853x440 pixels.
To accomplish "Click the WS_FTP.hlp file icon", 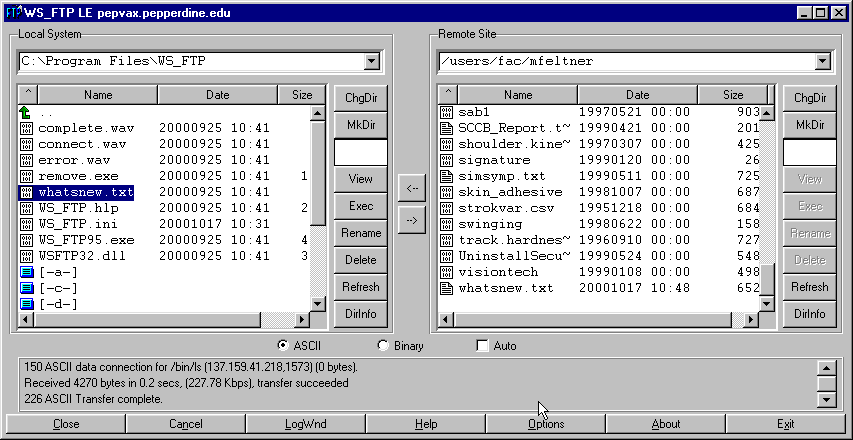I will pos(26,208).
